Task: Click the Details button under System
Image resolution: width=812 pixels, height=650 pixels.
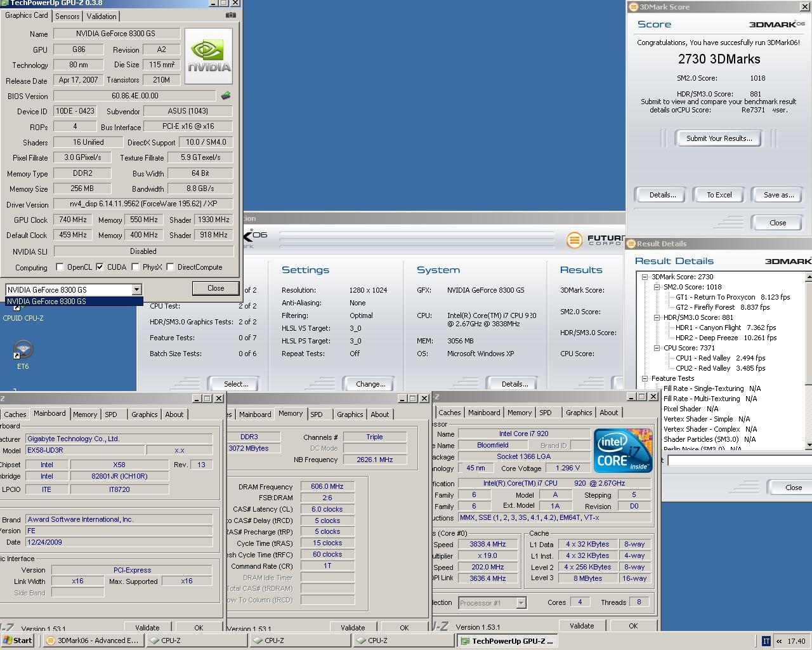Action: pyautogui.click(x=514, y=384)
